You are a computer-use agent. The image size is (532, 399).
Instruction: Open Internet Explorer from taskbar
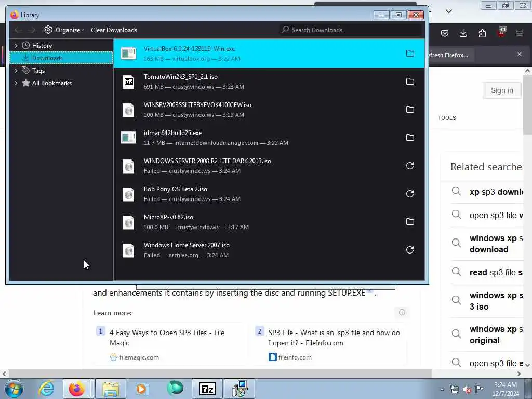46,389
